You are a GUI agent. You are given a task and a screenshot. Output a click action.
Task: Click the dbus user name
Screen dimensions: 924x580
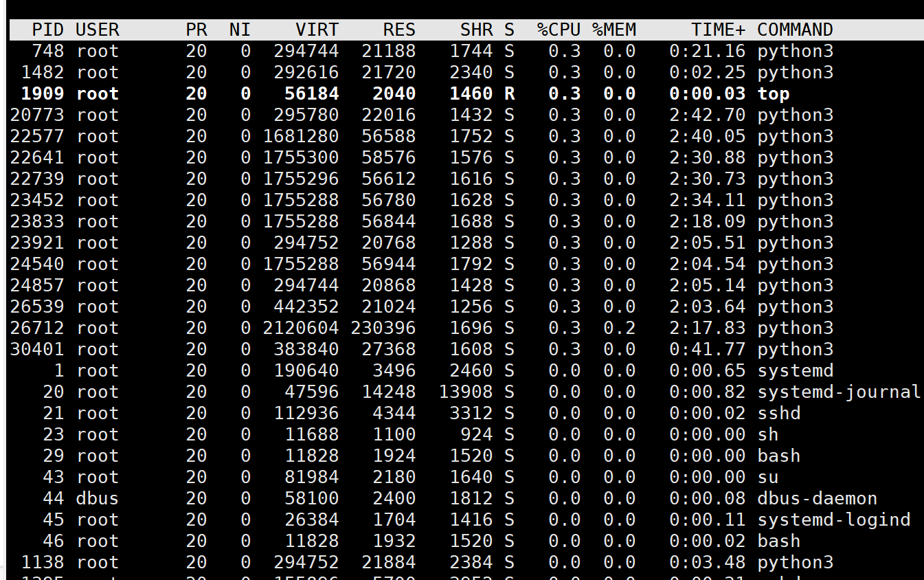98,498
